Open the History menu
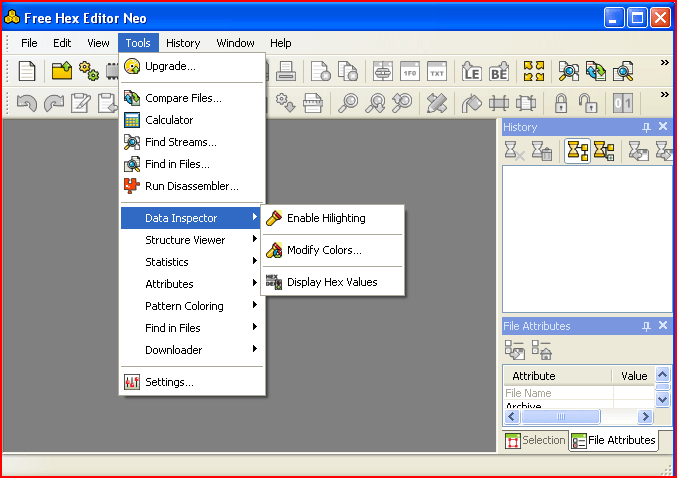 coord(183,43)
